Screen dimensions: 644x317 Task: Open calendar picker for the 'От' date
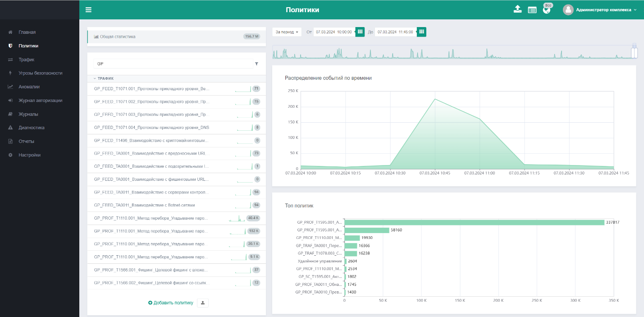(x=360, y=32)
